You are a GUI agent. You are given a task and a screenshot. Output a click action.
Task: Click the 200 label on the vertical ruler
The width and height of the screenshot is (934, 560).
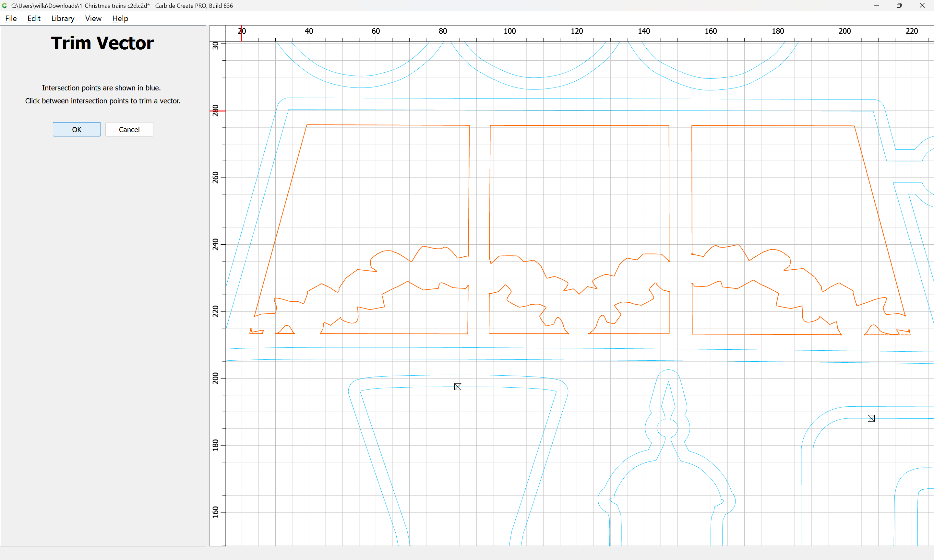click(215, 378)
